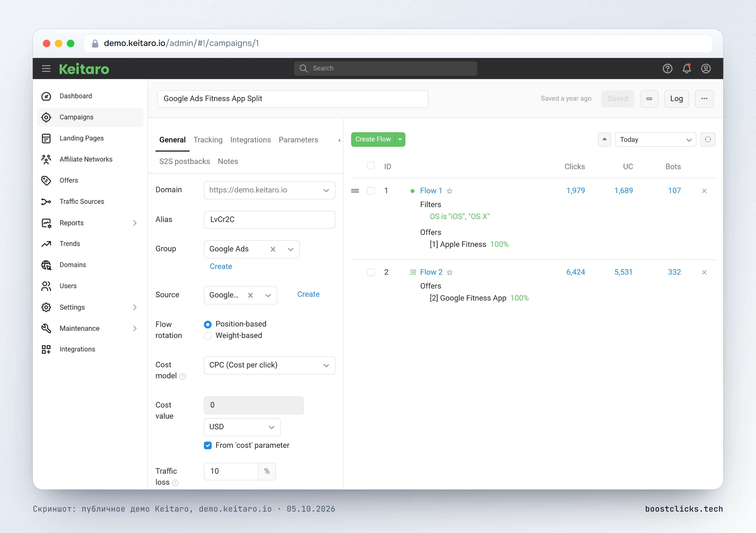Open the Create Flow dropdown arrow
756x533 pixels.
tap(400, 140)
